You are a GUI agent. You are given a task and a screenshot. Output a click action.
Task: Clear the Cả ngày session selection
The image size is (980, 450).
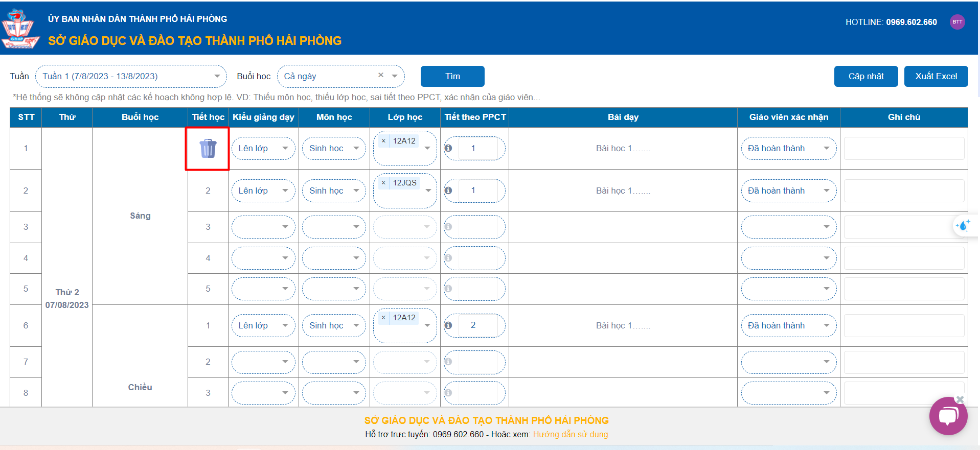381,75
